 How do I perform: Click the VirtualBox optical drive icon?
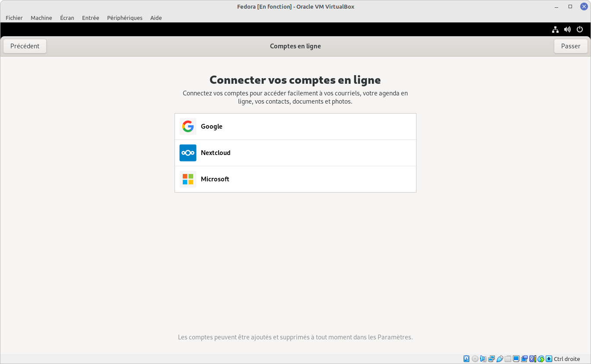click(475, 359)
